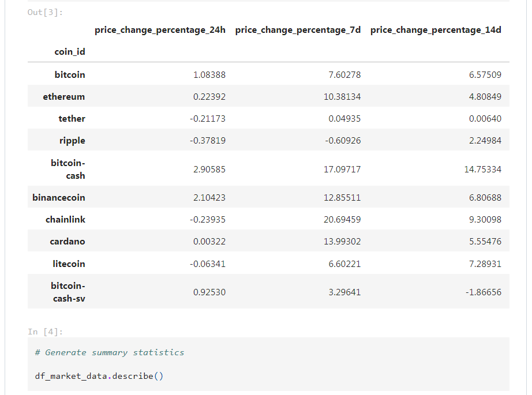Select the ethereum row label
Screen dimensions: 532x395
coord(64,97)
